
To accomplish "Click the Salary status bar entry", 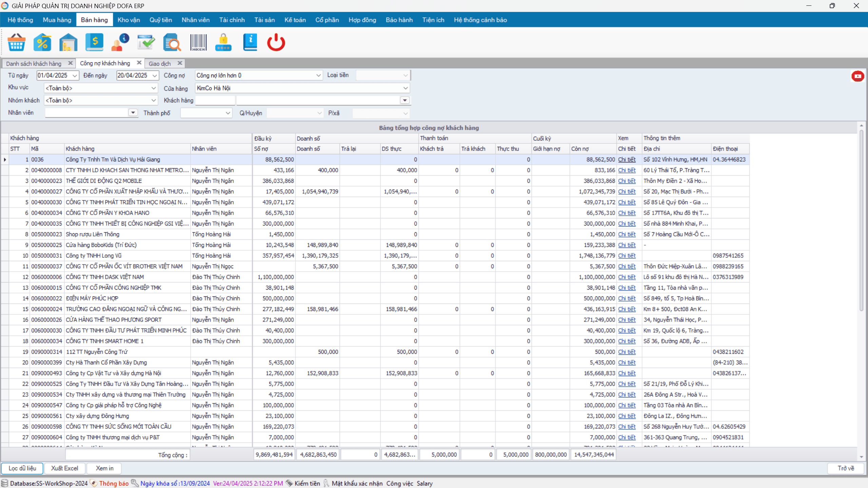I will (x=425, y=484).
